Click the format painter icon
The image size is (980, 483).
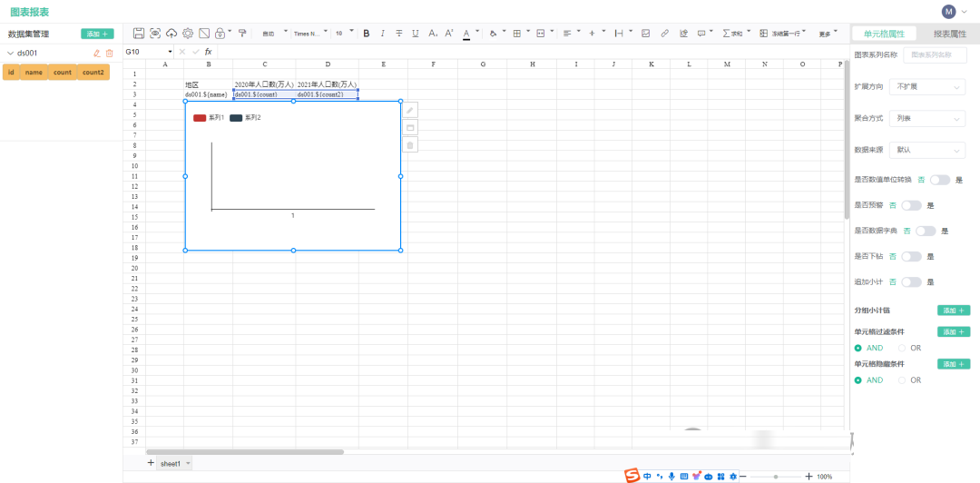click(x=242, y=33)
